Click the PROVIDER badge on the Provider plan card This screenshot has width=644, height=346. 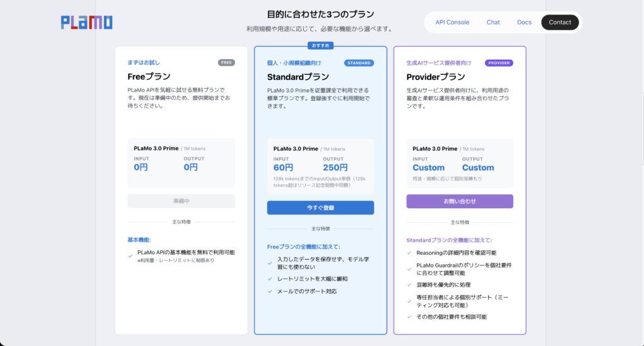tap(499, 63)
